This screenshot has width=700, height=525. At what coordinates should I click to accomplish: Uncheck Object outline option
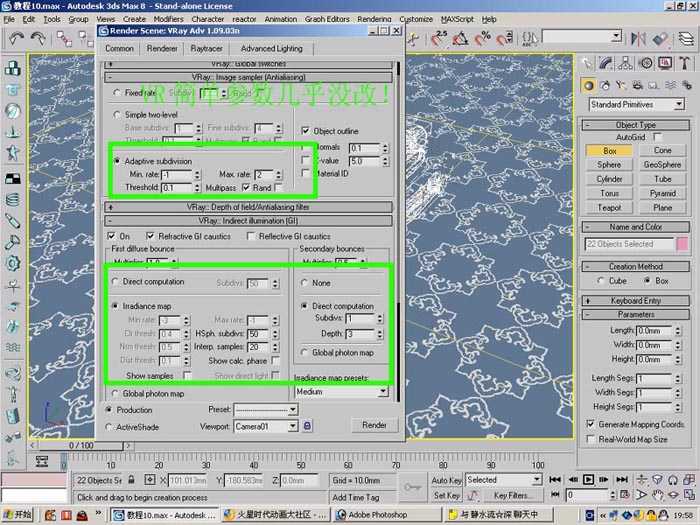click(305, 131)
